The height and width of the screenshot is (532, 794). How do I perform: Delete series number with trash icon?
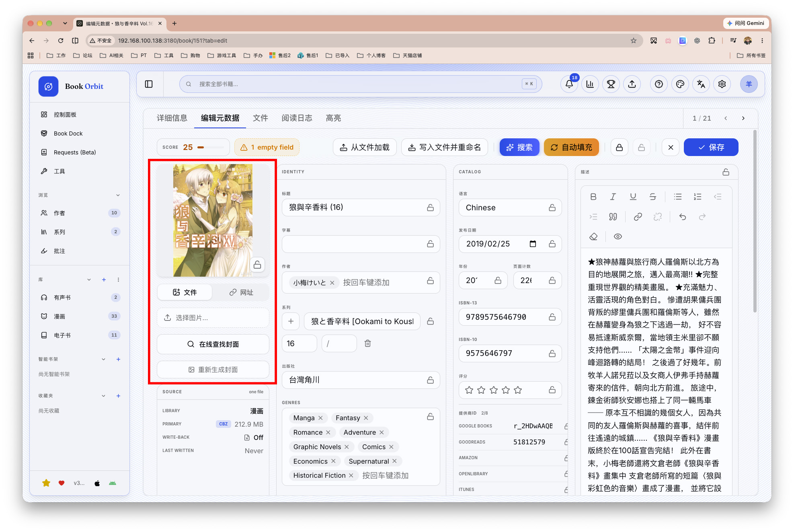click(x=367, y=343)
